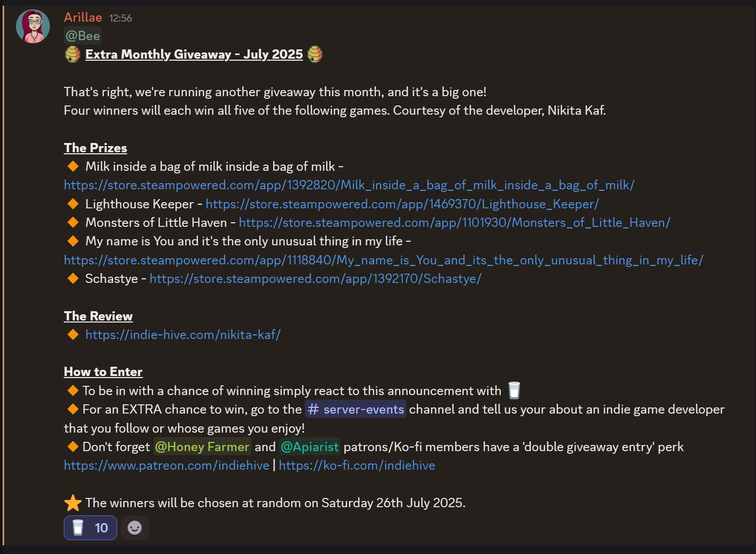
Task: Click the @Apiarist role mention
Action: coord(310,447)
